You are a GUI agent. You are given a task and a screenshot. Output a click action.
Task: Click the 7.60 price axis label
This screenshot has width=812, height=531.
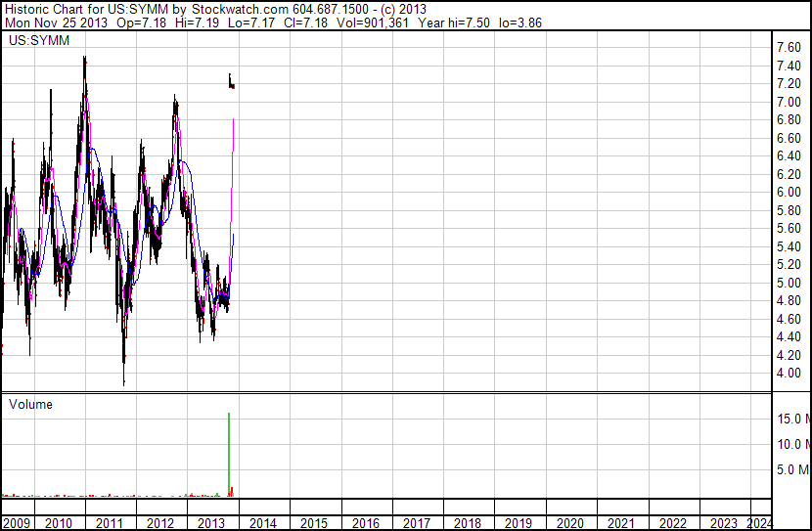point(789,48)
